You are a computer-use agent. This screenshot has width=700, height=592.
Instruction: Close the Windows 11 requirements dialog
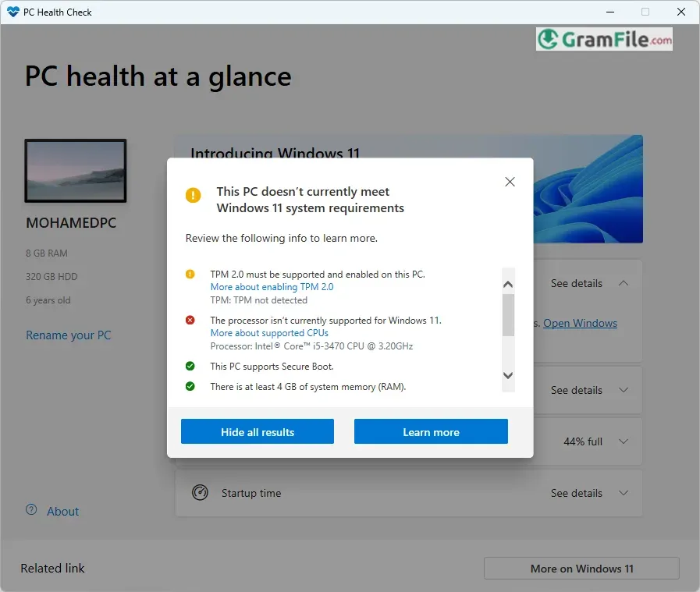click(510, 182)
